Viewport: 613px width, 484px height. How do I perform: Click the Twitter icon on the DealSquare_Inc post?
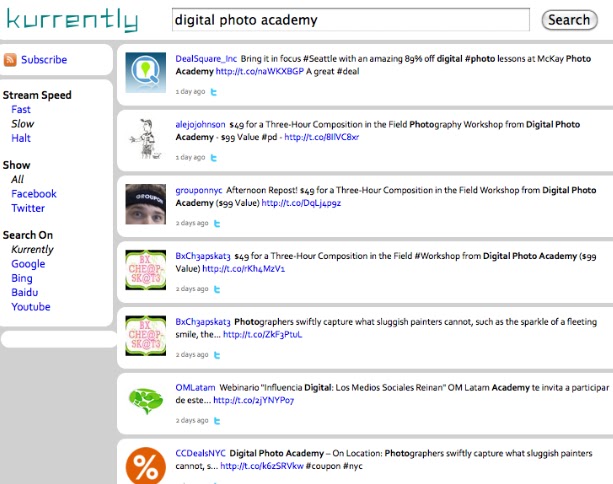(213, 92)
